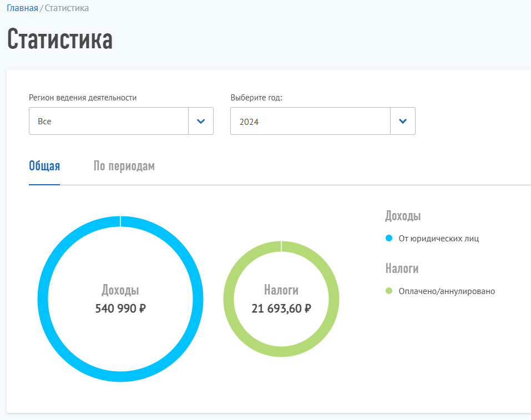531x420 pixels.
Task: Click the blue legend dot for "От юридических лиц"
Action: [389, 237]
